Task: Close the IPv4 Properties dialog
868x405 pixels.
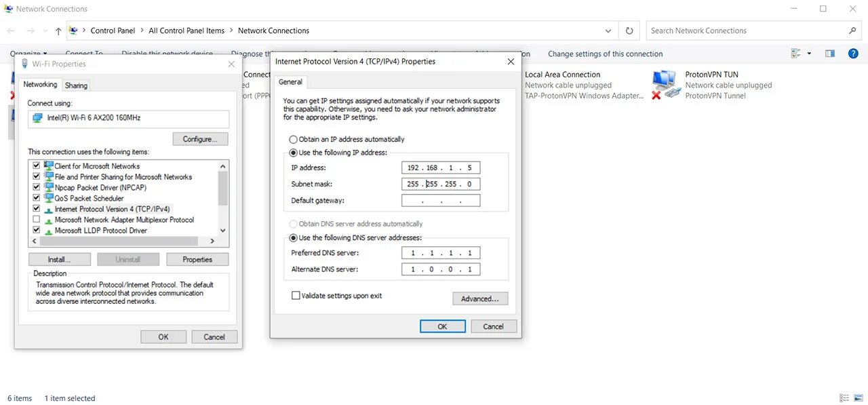Action: point(511,61)
